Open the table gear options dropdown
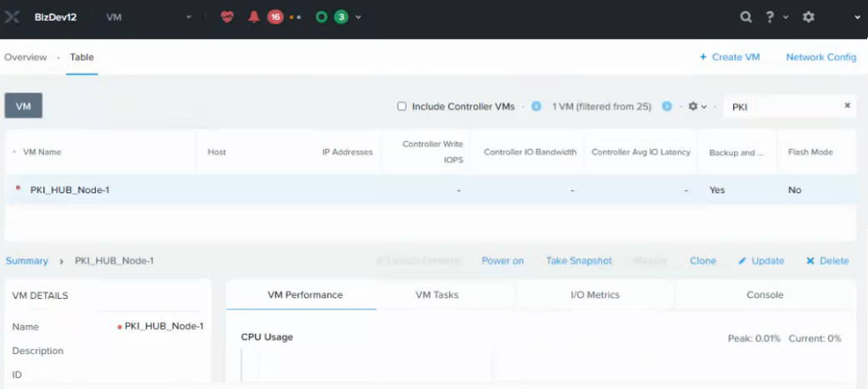This screenshot has width=868, height=389. point(696,107)
